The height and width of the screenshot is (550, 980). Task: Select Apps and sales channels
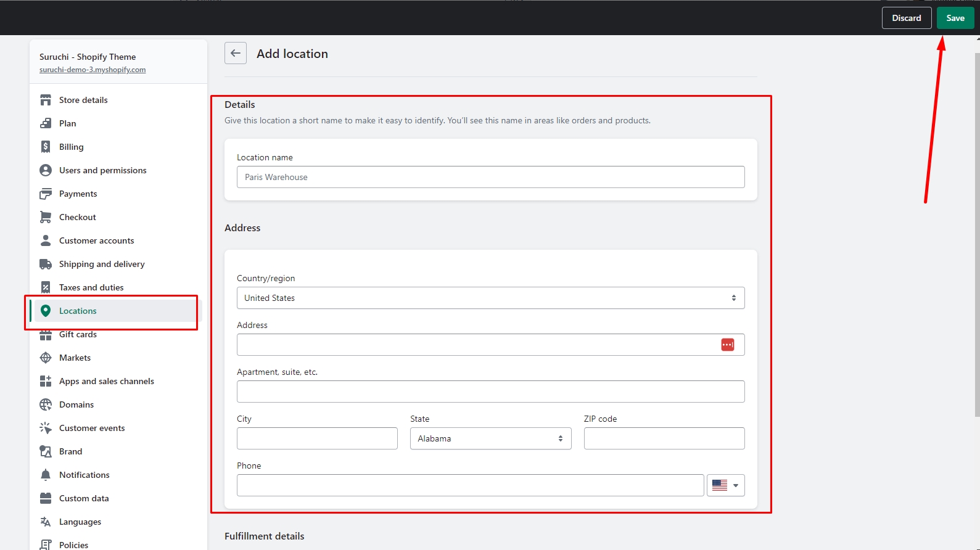click(x=106, y=381)
